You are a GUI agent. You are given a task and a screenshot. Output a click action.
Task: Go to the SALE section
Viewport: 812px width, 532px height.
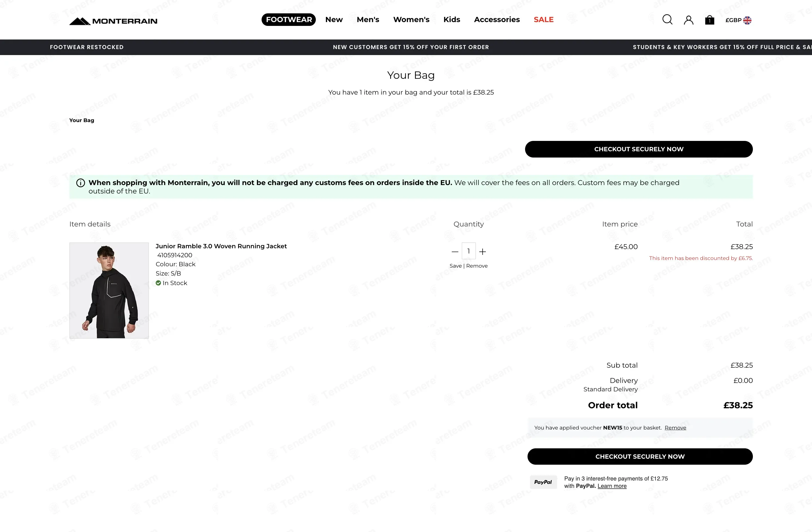(x=544, y=19)
